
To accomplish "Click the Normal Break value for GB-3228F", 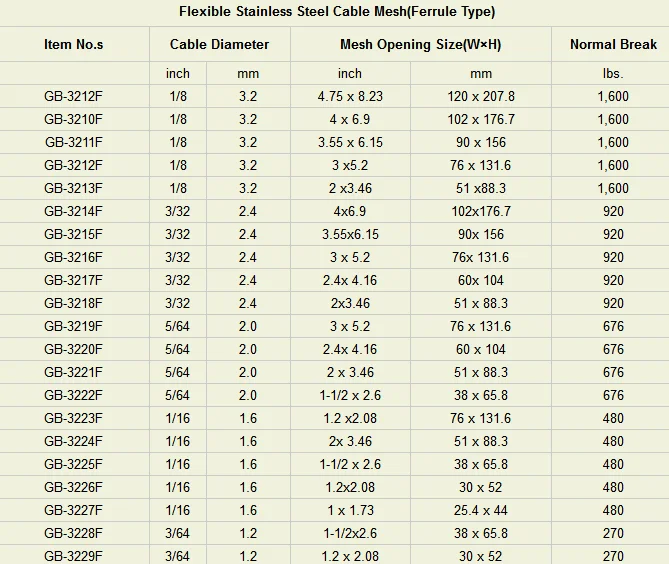I will coord(613,533).
